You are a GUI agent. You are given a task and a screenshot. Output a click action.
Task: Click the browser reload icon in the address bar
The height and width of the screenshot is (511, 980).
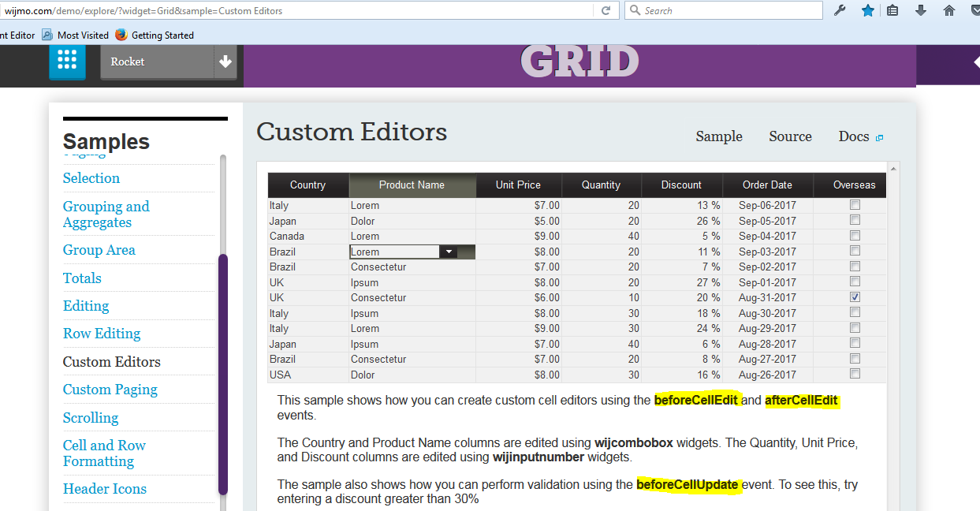tap(606, 11)
